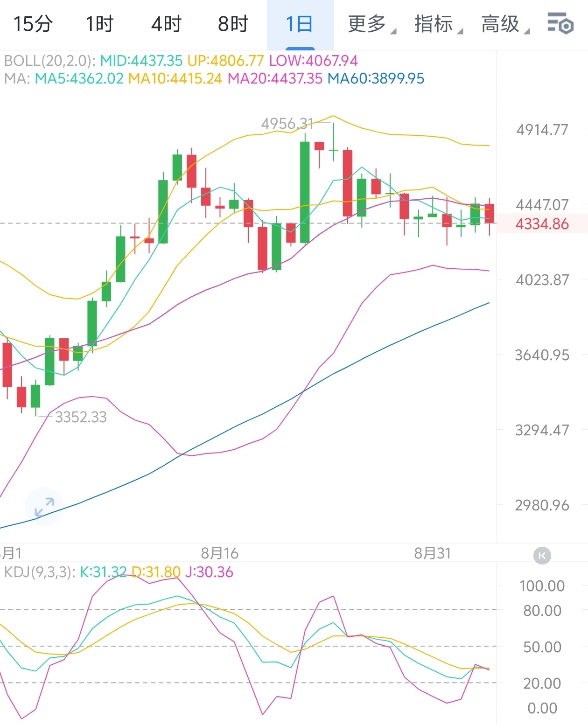Open the chart settings icon
Viewport: 588px width, 725px height.
click(x=560, y=24)
